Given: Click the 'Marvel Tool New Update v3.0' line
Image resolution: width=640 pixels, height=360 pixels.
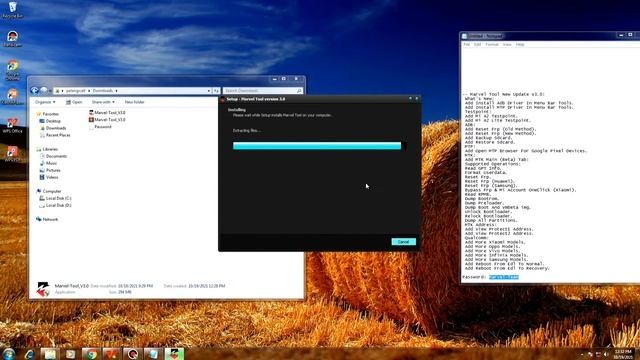Looking at the screenshot, I should [x=504, y=94].
